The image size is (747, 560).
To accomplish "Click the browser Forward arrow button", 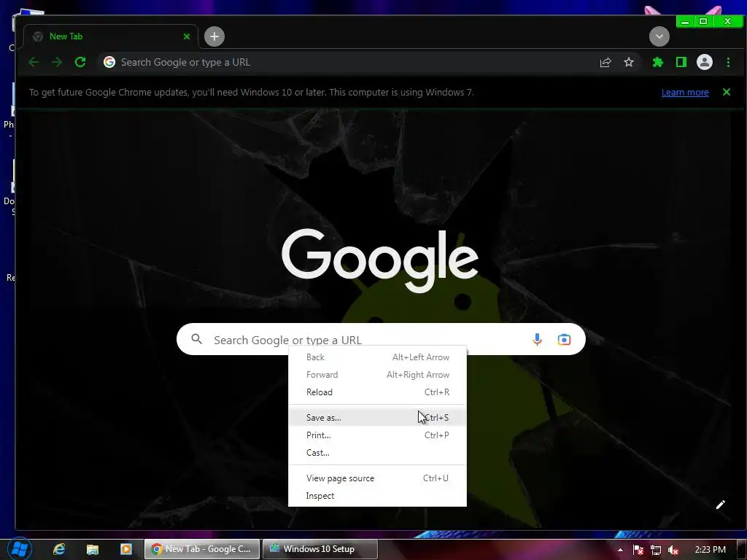I will 57,63.
